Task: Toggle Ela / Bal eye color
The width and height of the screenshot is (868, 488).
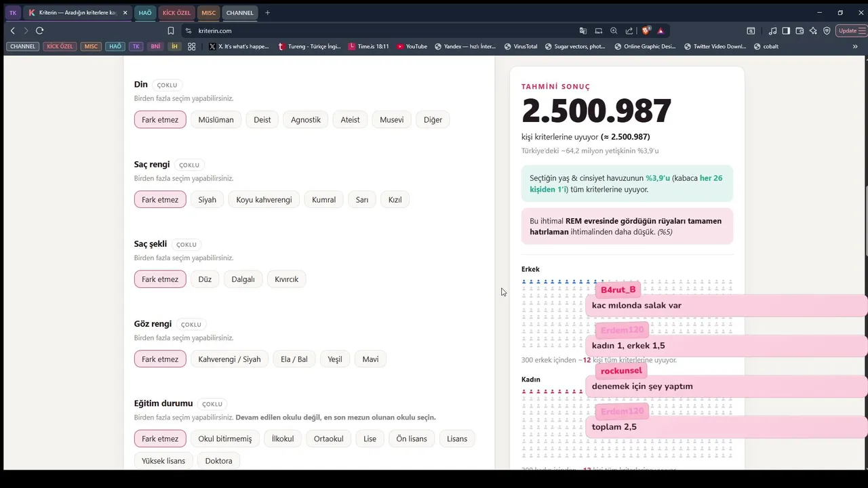Action: [x=294, y=359]
